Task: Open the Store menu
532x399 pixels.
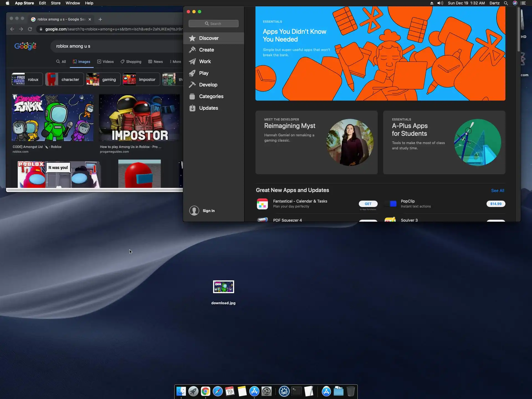Action: [x=55, y=3]
